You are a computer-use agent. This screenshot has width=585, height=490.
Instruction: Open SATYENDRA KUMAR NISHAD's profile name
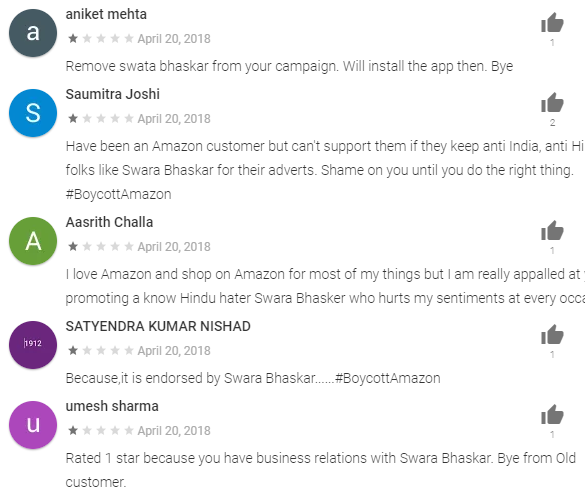click(158, 326)
